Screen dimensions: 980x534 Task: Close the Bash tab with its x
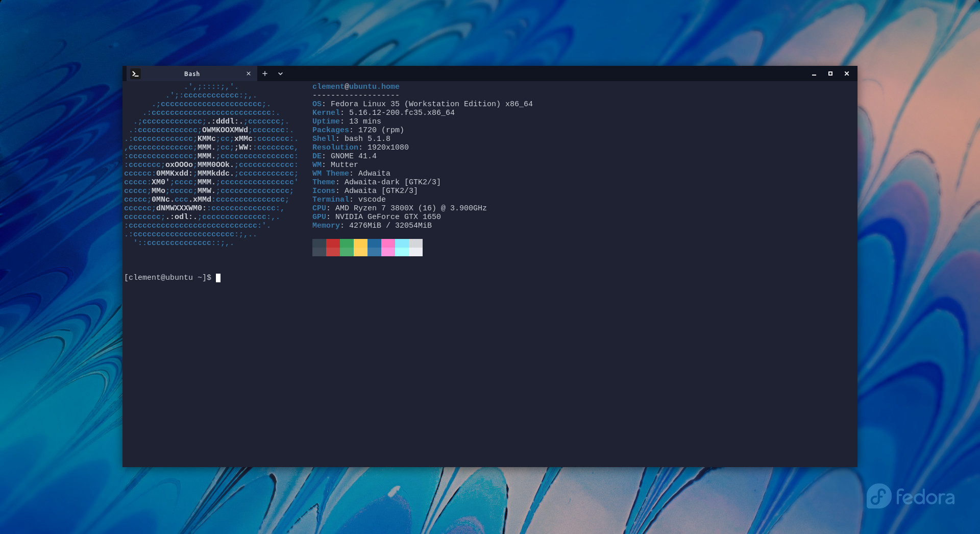point(249,74)
